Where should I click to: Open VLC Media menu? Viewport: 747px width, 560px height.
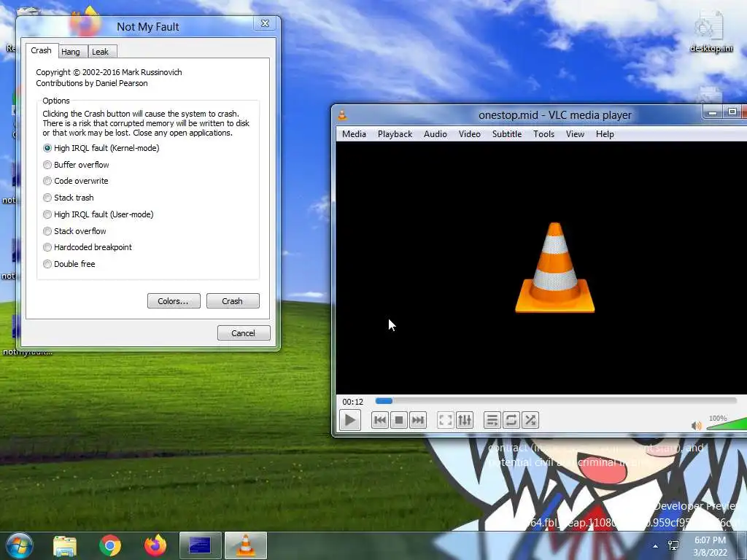pos(354,134)
